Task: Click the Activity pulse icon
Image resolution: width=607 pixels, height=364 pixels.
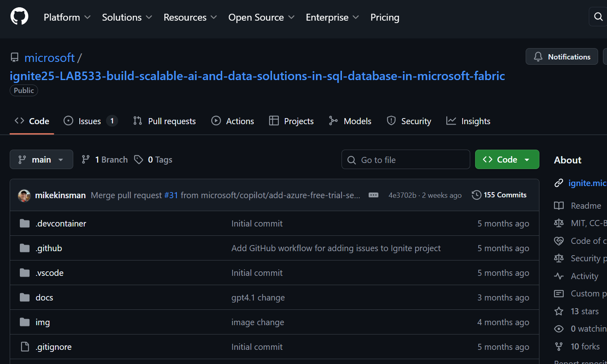Action: point(559,276)
